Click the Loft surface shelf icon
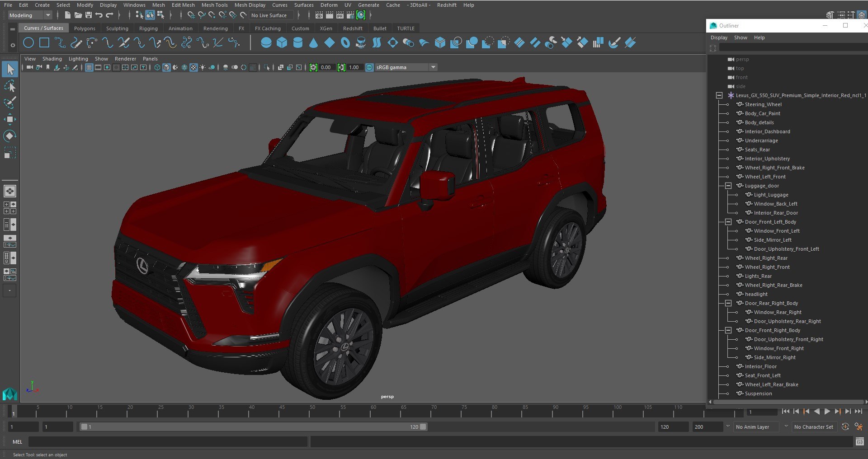This screenshot has height=459, width=868. click(x=377, y=43)
